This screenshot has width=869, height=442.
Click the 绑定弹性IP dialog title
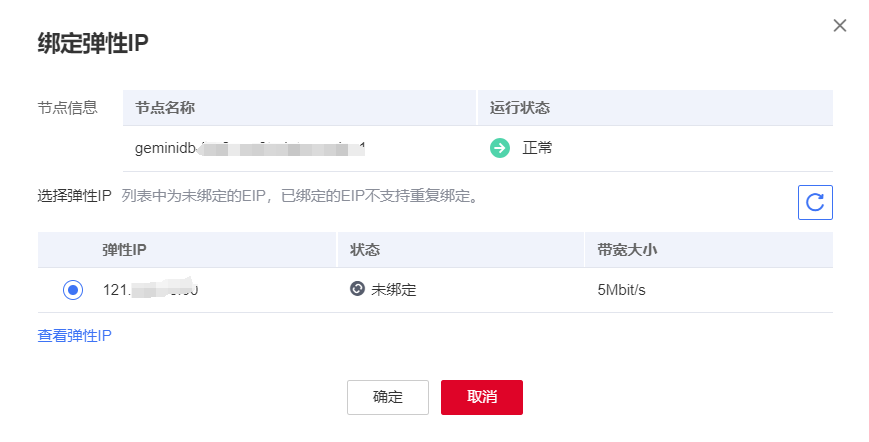click(93, 43)
